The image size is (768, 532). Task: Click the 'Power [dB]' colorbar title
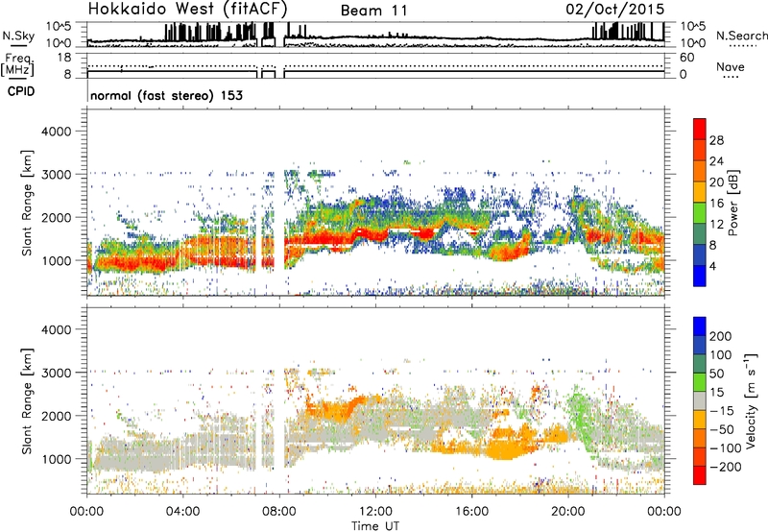coord(733,203)
